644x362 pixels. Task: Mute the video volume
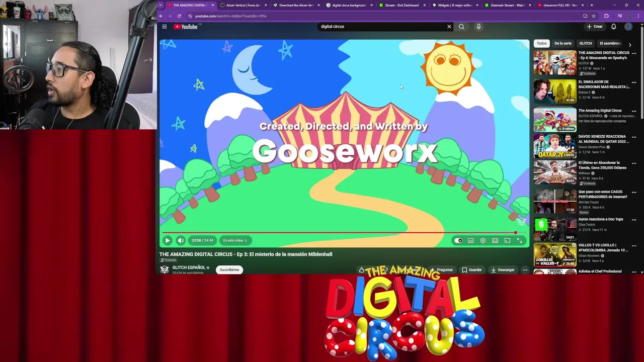click(181, 240)
